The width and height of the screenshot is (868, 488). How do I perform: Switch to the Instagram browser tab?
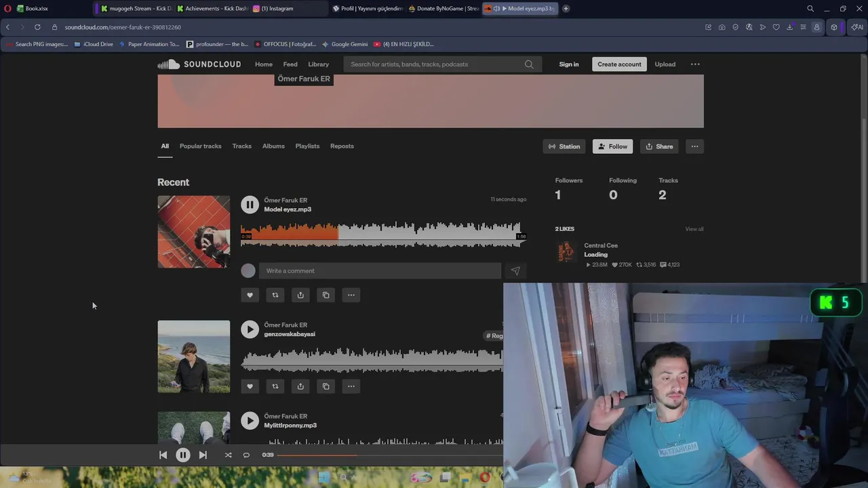288,9
